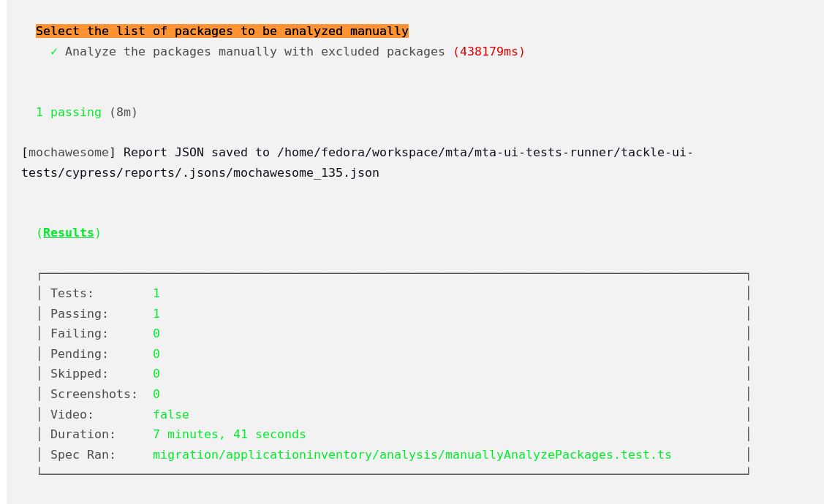Click the Video 'false' value
The width and height of the screenshot is (824, 504).
click(170, 415)
